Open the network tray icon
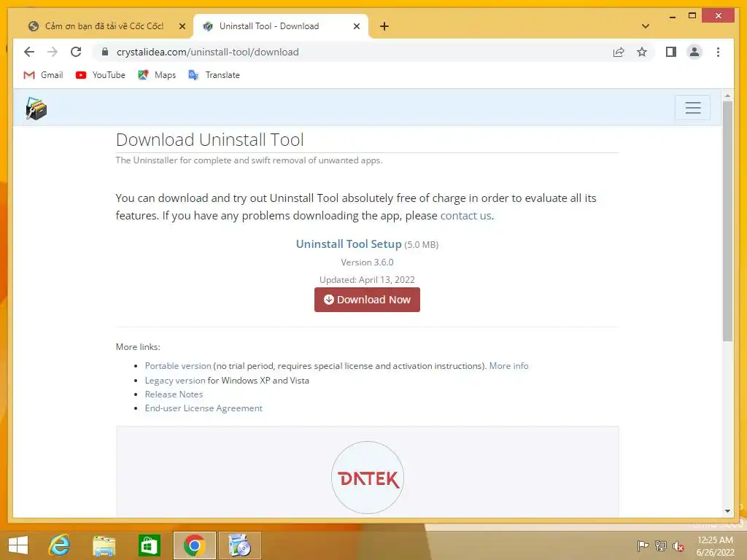This screenshot has height=560, width=747. [x=661, y=545]
